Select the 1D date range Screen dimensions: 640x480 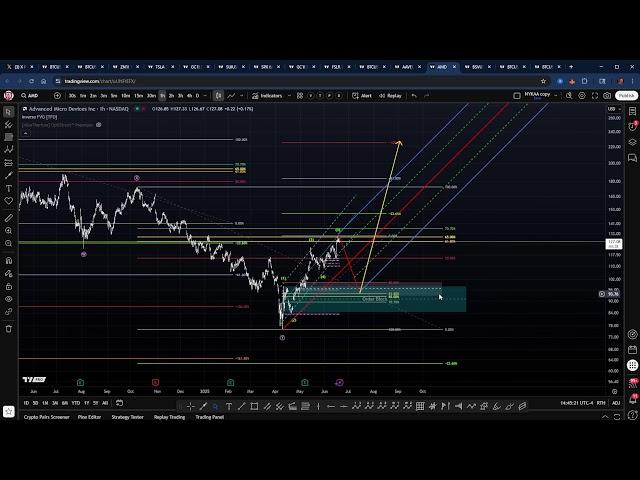pyautogui.click(x=26, y=403)
